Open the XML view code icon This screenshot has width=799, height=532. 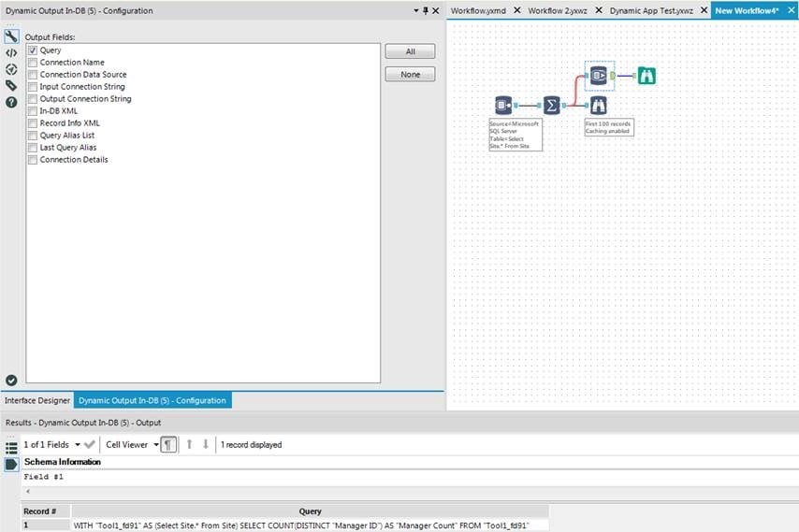click(11, 53)
